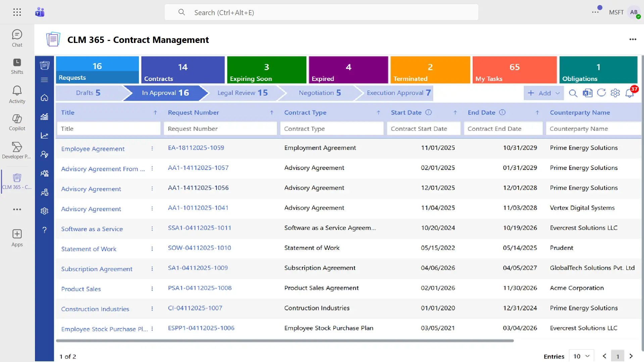Open the entries-per-page dropdown showing 10

tap(582, 356)
